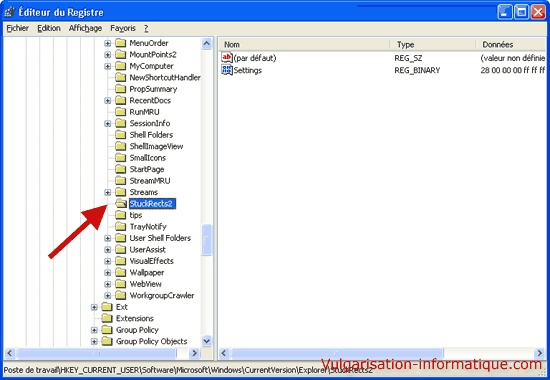Maximize the Registry Editor window
Screen dimensions: 550x380
[521, 12]
